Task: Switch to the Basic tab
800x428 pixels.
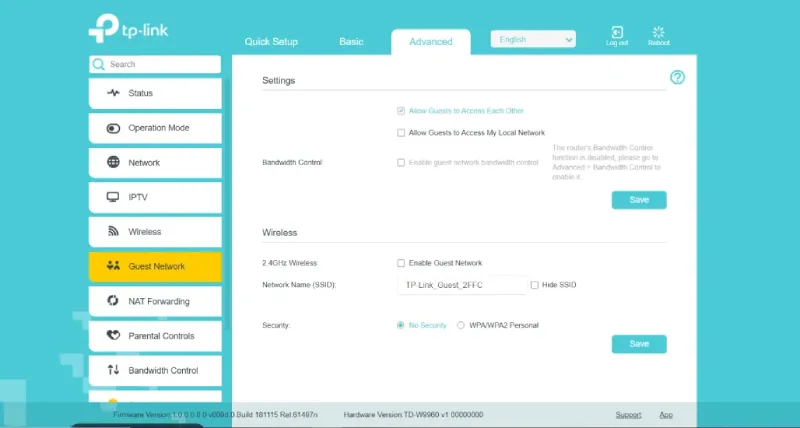Action: point(351,42)
